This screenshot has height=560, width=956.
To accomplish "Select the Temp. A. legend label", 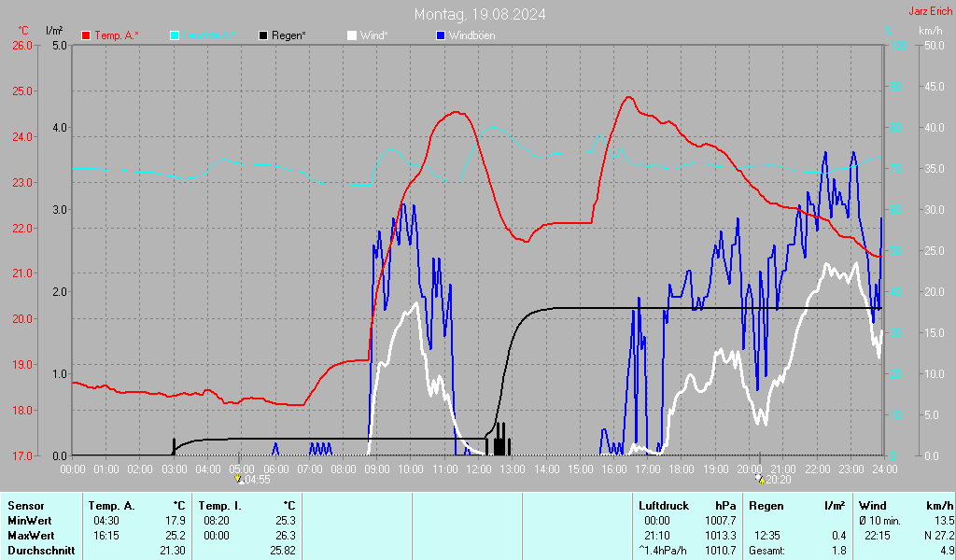I will [117, 35].
